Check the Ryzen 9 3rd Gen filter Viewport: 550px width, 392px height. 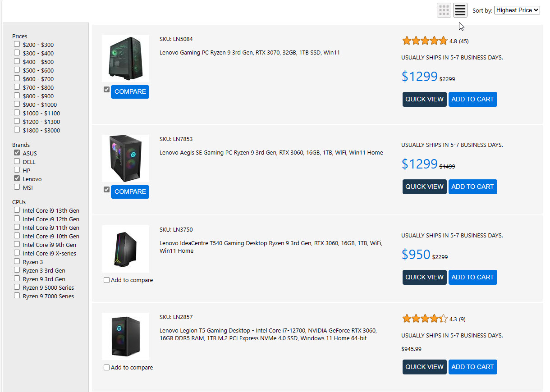(17, 279)
